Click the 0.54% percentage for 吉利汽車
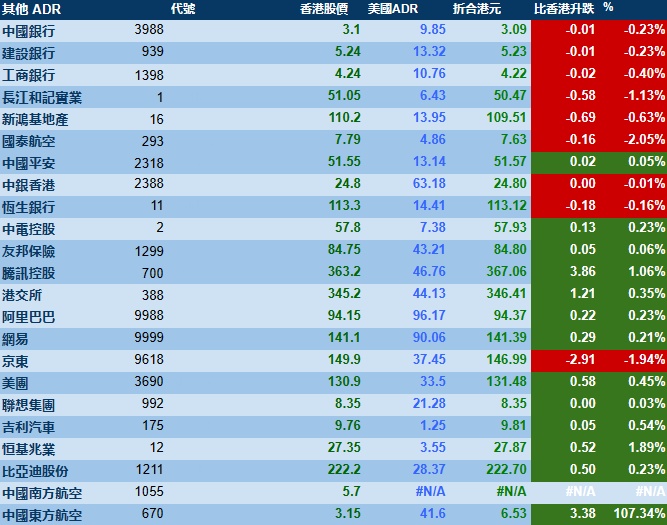667x525 pixels. [646, 425]
